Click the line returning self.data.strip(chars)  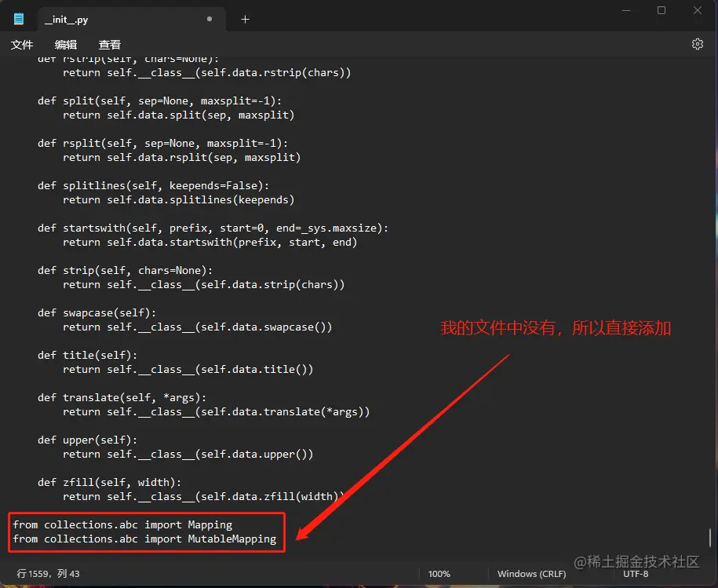pyautogui.click(x=204, y=285)
